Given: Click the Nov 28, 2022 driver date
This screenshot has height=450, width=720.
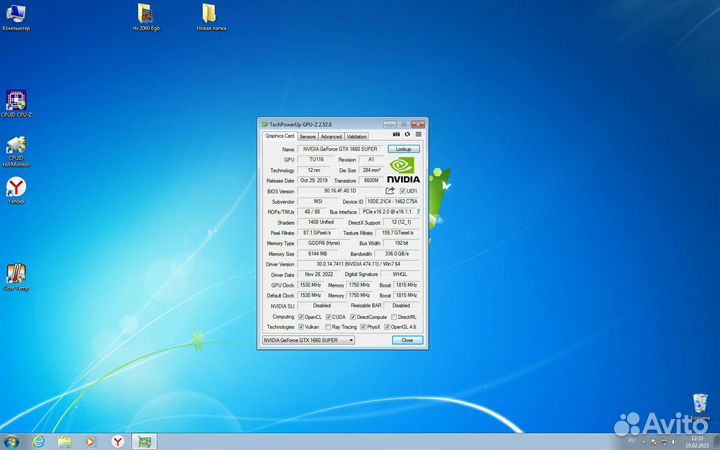Looking at the screenshot, I should coord(319,274).
